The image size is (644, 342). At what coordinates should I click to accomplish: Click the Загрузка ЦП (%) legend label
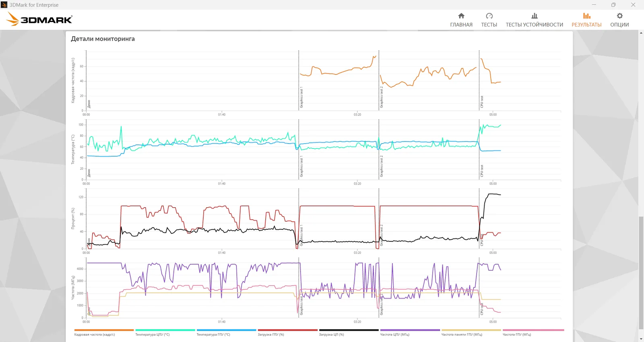(x=331, y=334)
